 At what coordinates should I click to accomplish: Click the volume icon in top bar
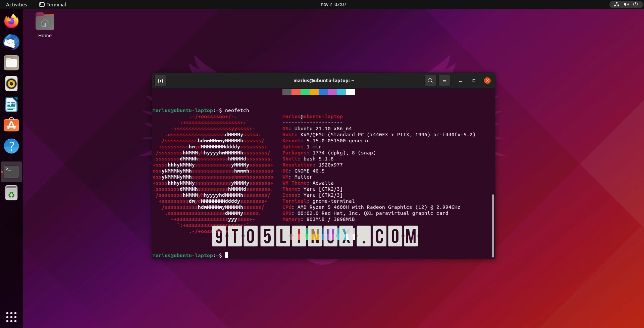pos(626,4)
